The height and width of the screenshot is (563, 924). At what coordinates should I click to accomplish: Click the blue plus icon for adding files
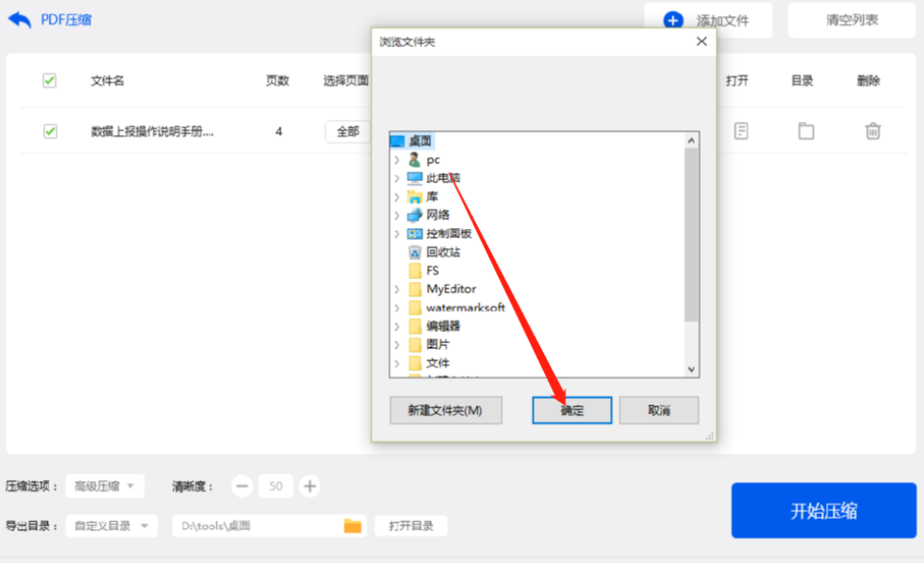673,21
